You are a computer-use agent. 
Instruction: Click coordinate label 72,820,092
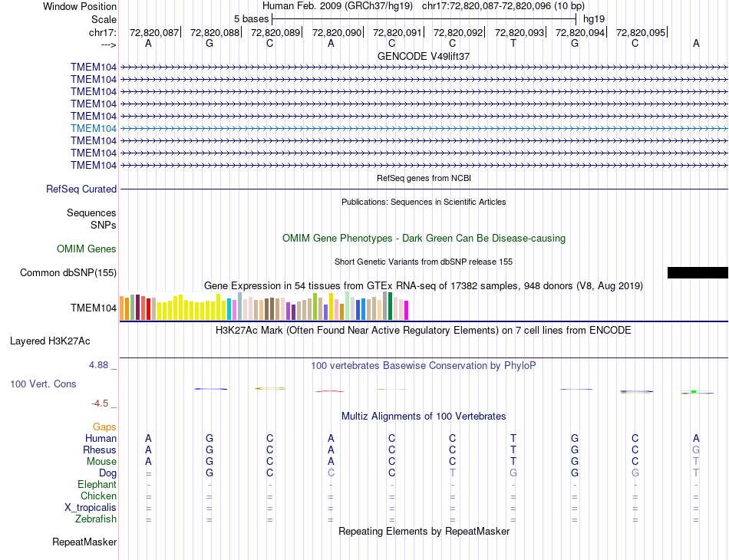click(x=458, y=32)
